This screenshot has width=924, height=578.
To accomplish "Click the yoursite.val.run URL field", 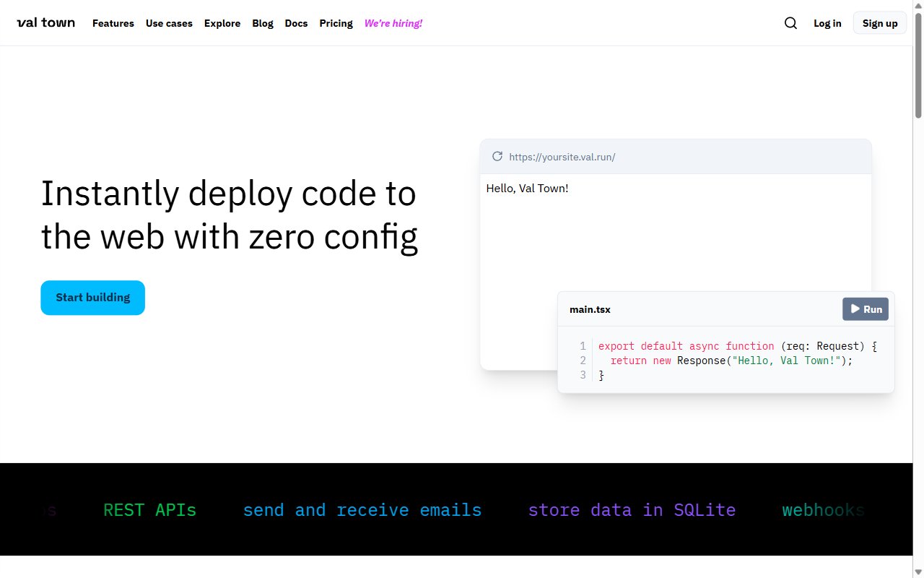I will point(562,157).
